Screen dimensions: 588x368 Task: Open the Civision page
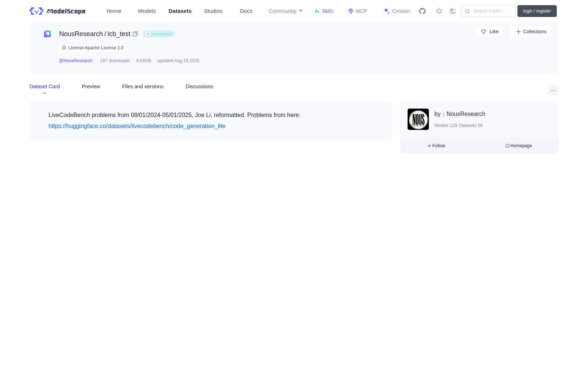click(397, 11)
